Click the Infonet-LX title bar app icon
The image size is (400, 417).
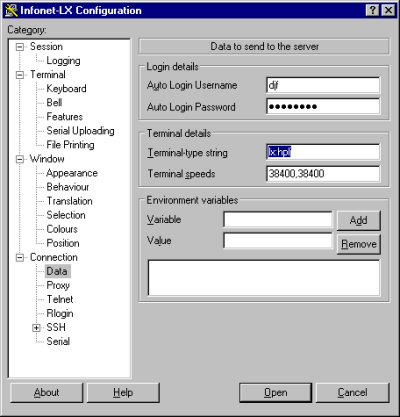point(11,10)
